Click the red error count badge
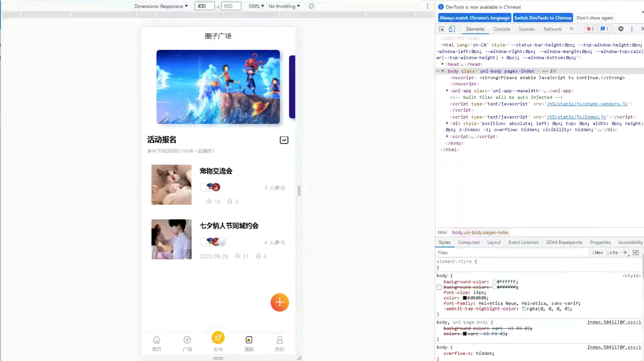The height and width of the screenshot is (361, 644). (x=590, y=29)
